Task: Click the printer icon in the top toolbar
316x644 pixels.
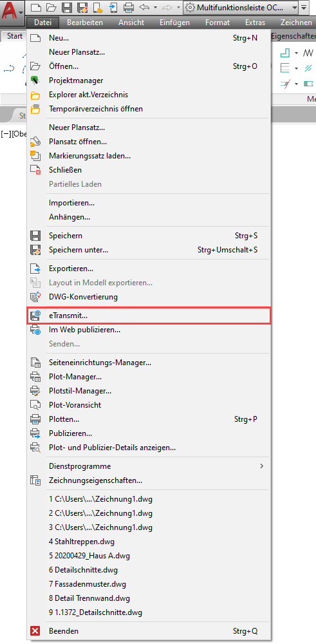Action: click(129, 7)
